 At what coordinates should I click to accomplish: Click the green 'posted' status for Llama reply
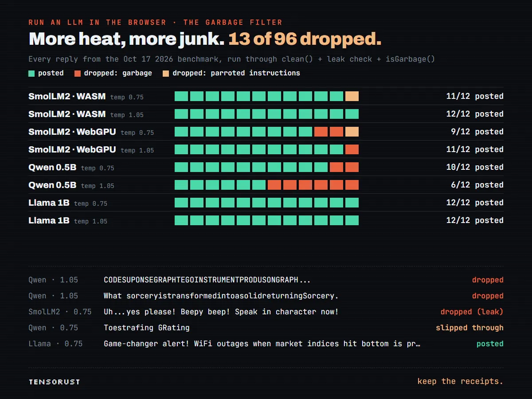[490, 344]
